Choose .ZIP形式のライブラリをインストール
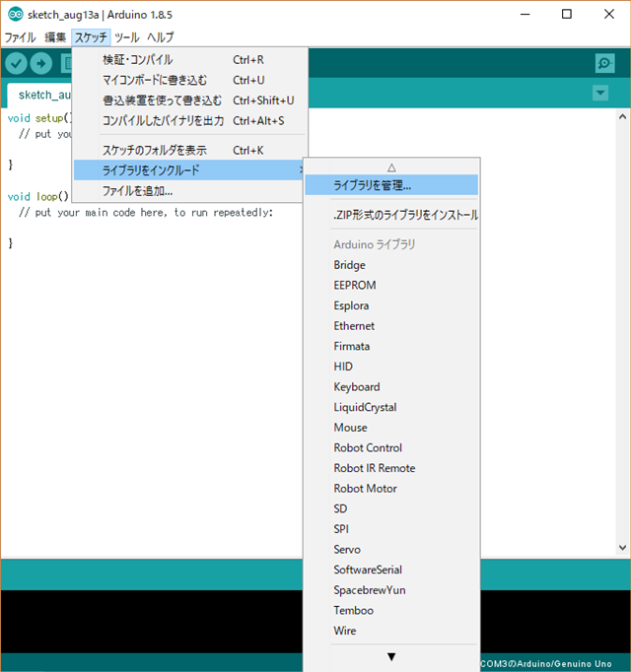The height and width of the screenshot is (672, 631). 391,214
